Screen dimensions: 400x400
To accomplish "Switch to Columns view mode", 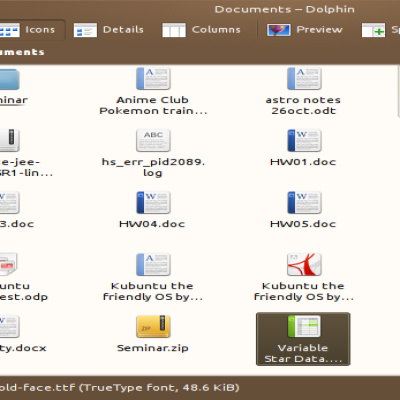I will (201, 30).
